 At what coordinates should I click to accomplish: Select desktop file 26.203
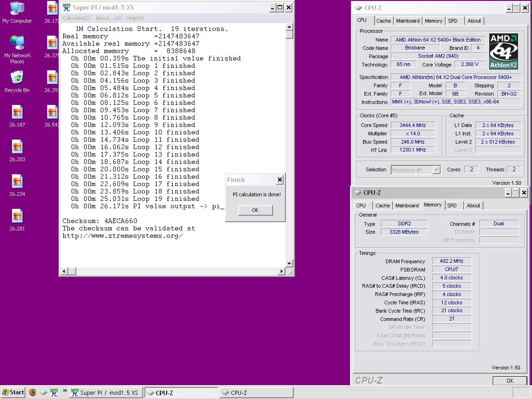coord(17,151)
